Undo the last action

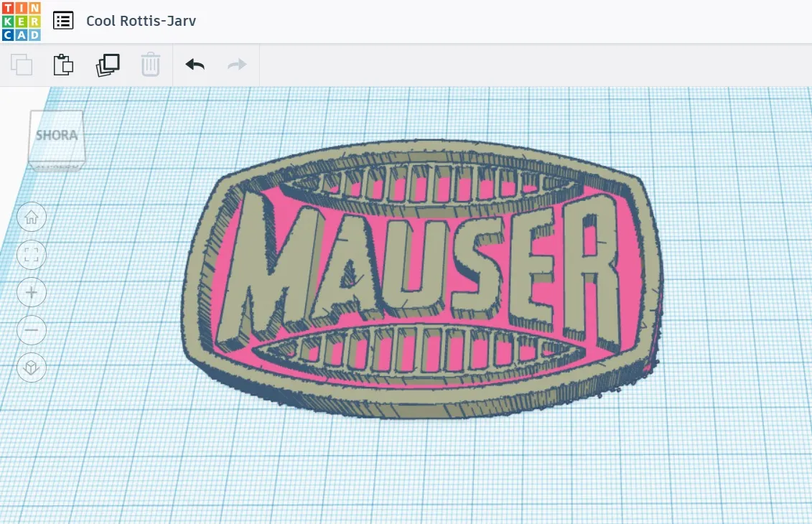click(194, 64)
